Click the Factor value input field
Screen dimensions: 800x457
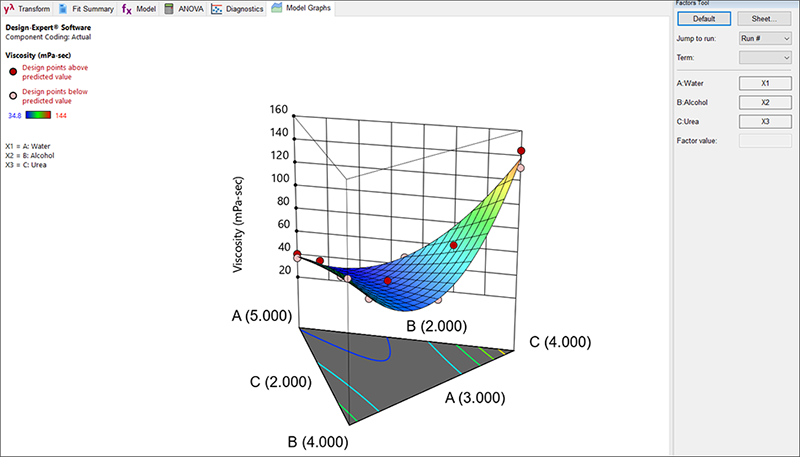[x=765, y=141]
